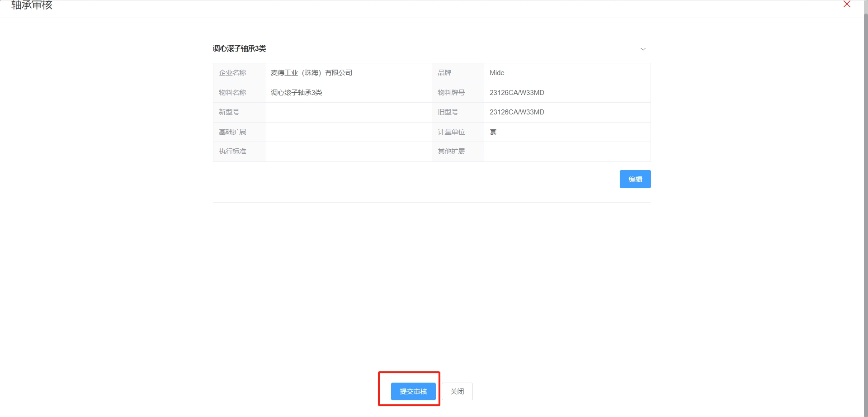Screen dimensions: 868x417
Task: Click the 企业名称 field label
Action: [x=232, y=73]
